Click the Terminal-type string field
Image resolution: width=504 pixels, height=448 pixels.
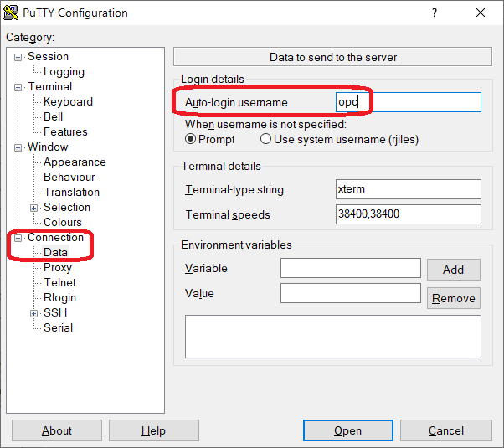[409, 189]
